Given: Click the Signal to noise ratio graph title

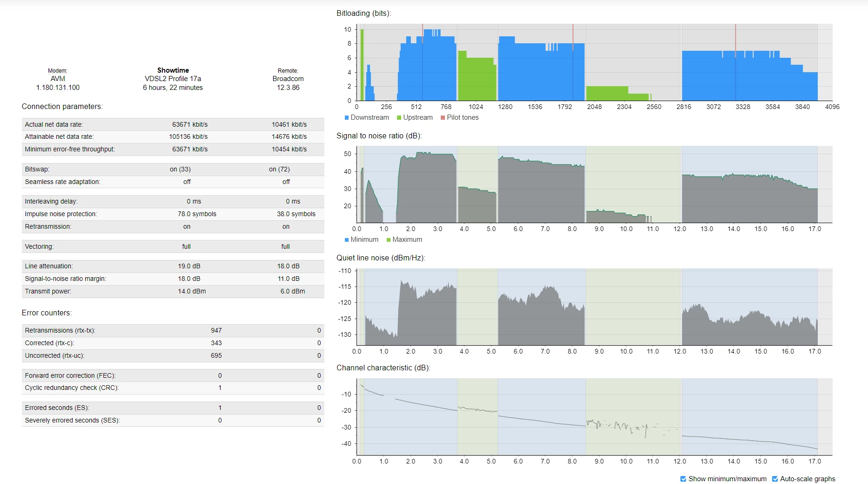Looking at the screenshot, I should click(x=379, y=136).
